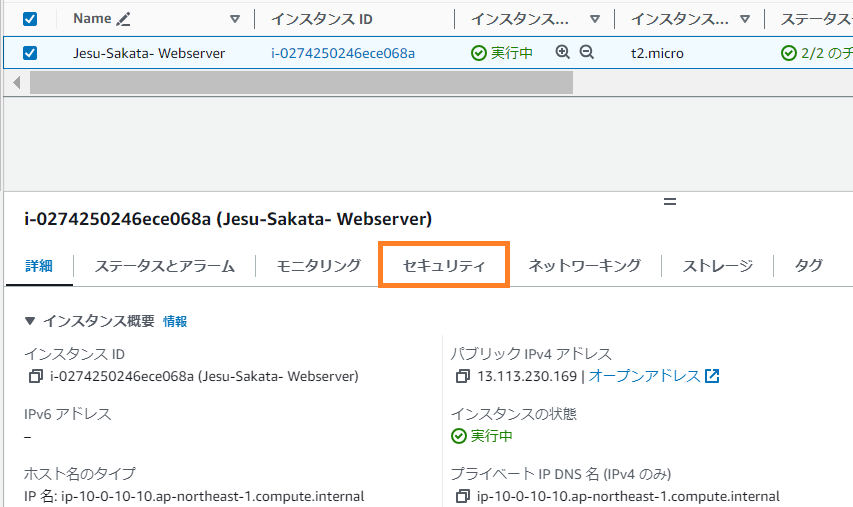Select the t2.micro cell
853x507 pixels.
pyautogui.click(x=657, y=53)
